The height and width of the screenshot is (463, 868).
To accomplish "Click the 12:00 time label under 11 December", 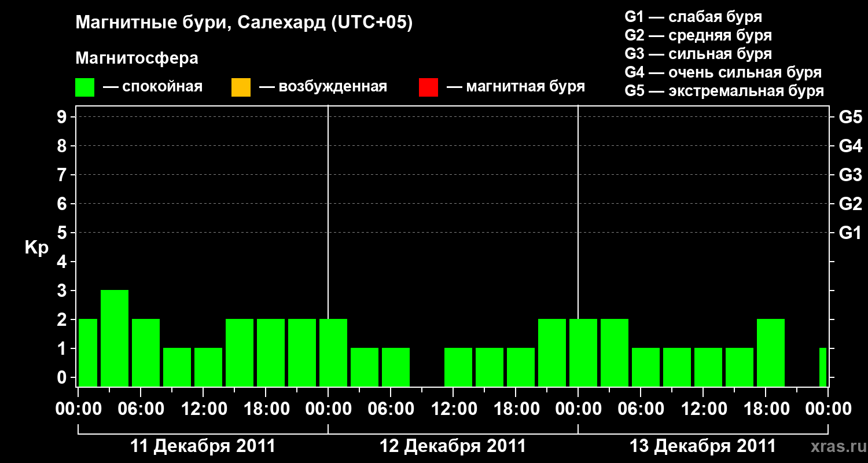I will [x=203, y=409].
